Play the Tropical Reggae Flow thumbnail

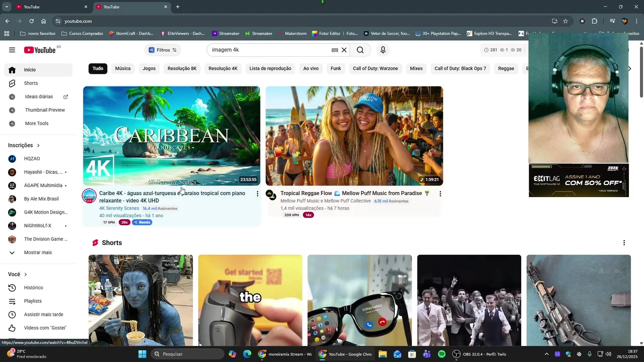point(354,136)
